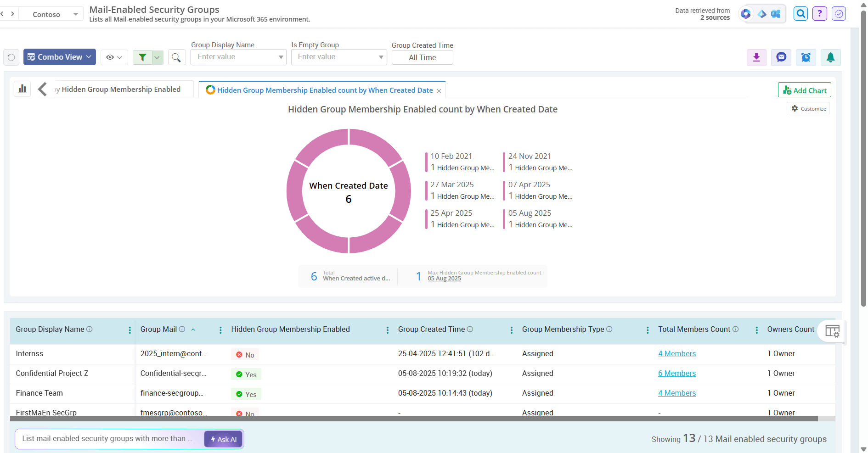Open the bar chart icon panel
The image size is (868, 453).
pyautogui.click(x=22, y=89)
